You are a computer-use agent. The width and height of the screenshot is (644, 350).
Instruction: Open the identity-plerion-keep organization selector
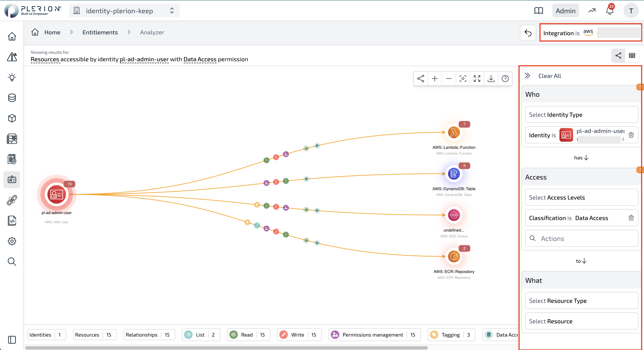coord(124,11)
